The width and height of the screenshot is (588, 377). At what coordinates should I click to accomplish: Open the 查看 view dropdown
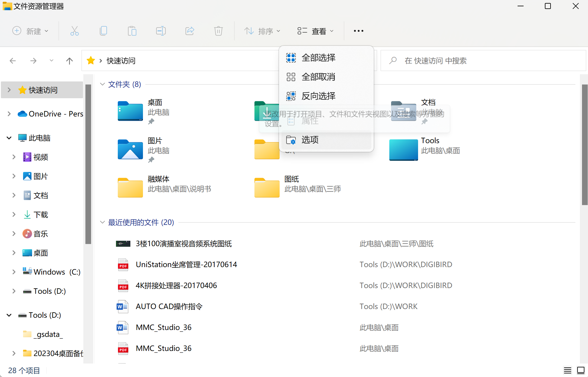coord(316,31)
